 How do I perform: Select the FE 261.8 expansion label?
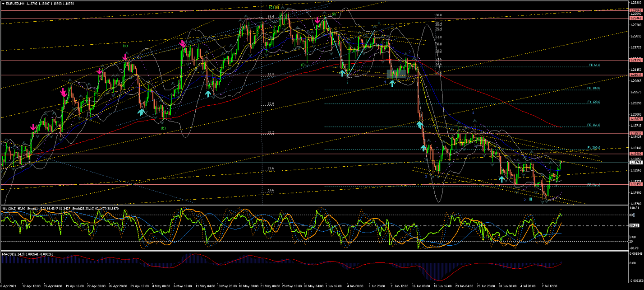click(593, 184)
